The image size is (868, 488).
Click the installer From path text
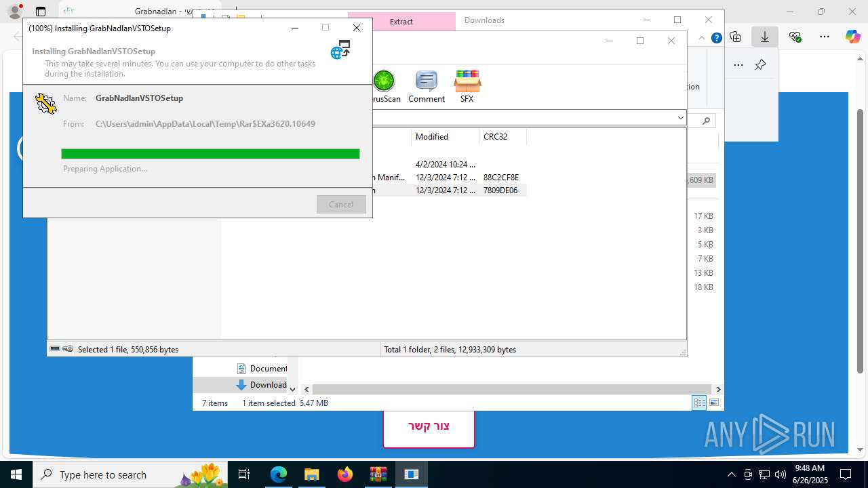tap(205, 124)
